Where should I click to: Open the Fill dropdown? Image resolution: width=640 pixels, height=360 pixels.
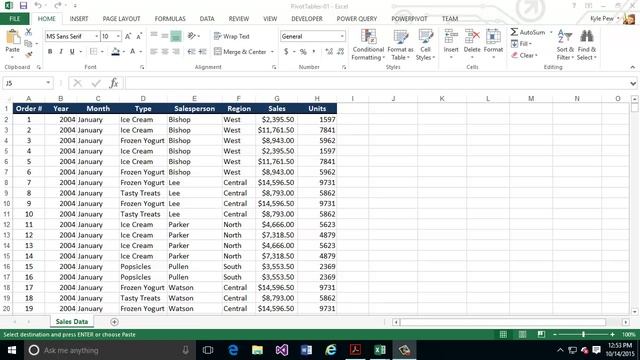point(522,44)
